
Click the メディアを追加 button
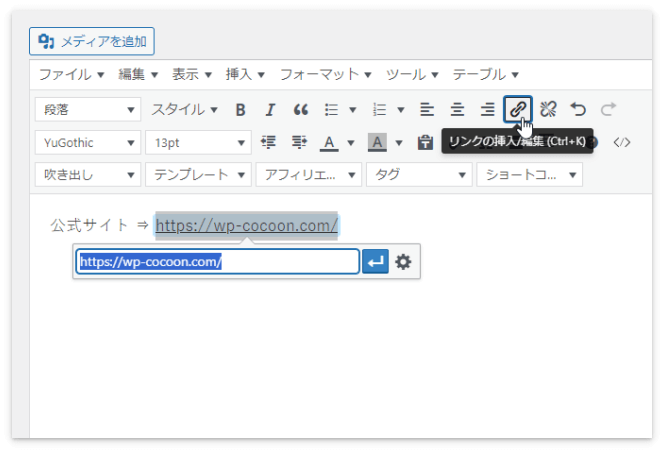[x=92, y=41]
